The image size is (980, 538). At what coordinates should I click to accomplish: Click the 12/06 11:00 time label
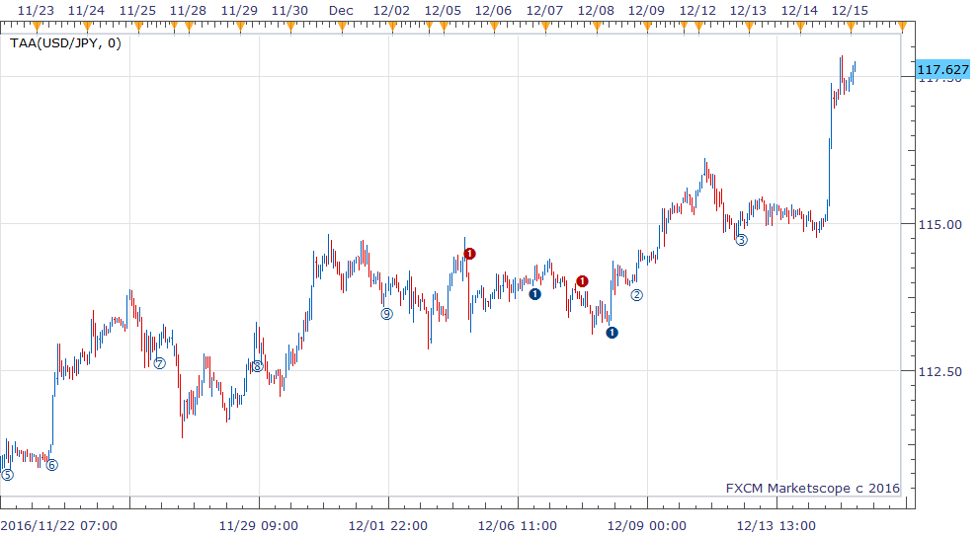coord(517,526)
